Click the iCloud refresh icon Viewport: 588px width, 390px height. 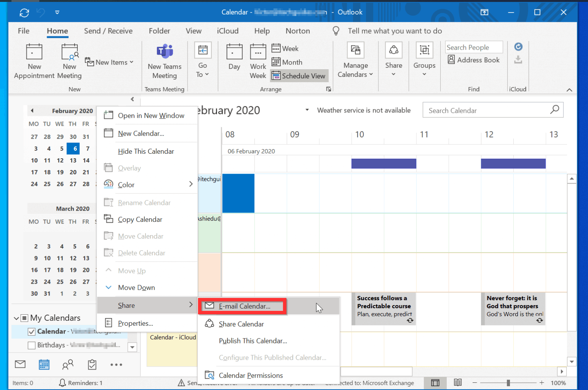tap(518, 47)
